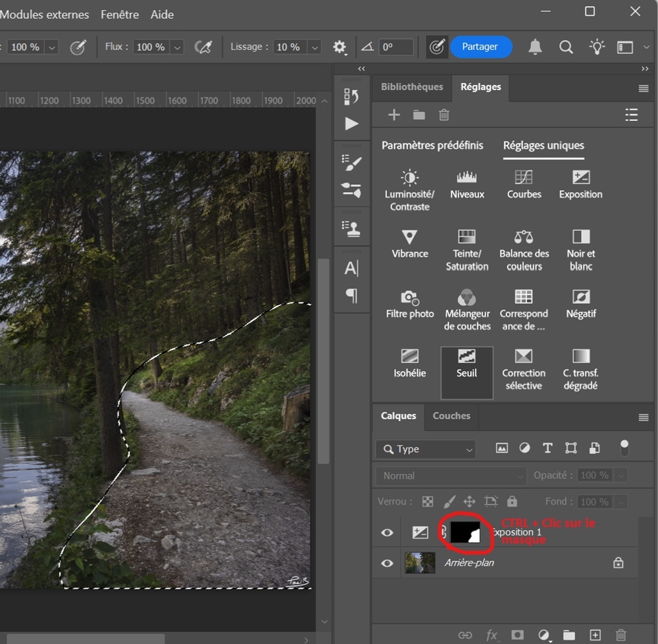Open the Fenêtre menu
The height and width of the screenshot is (644, 658).
tap(120, 14)
